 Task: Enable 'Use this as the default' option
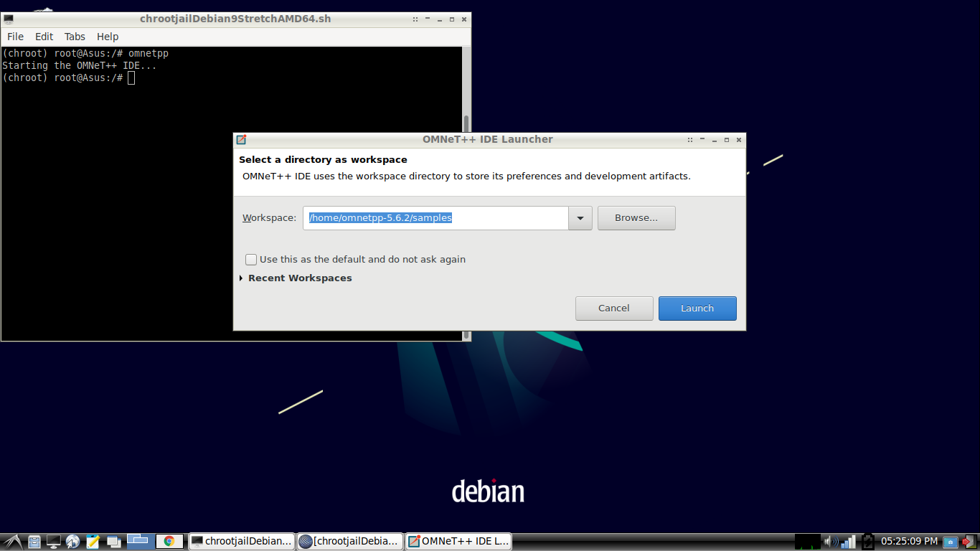pos(251,259)
